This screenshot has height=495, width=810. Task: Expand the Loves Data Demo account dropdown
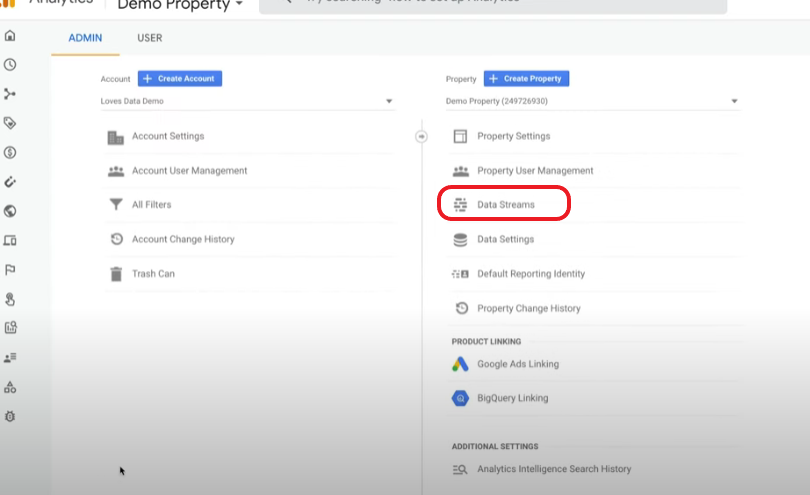tap(247, 101)
